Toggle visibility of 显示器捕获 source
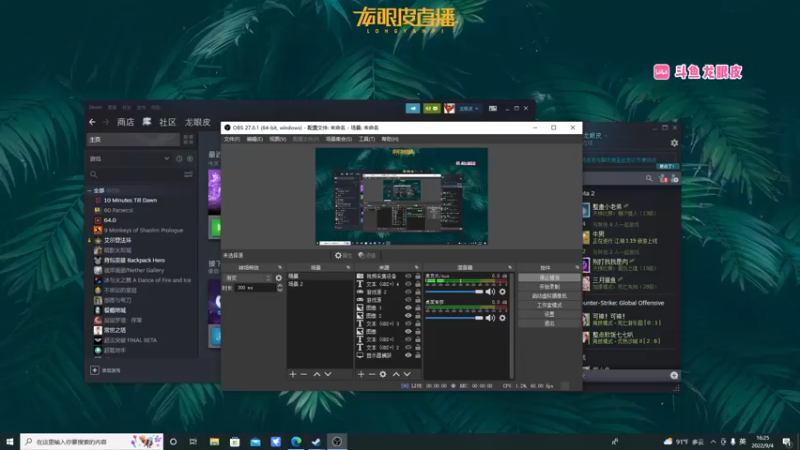 click(x=408, y=355)
